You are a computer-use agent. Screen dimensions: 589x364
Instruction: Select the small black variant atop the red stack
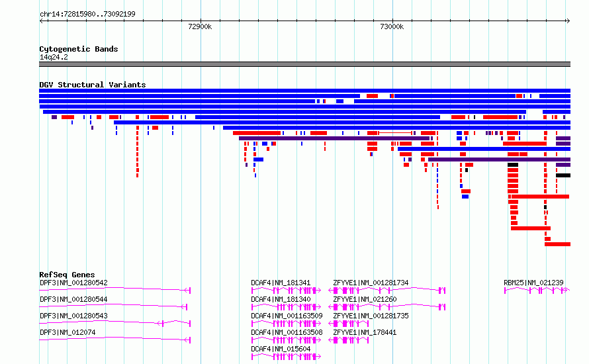(x=513, y=165)
